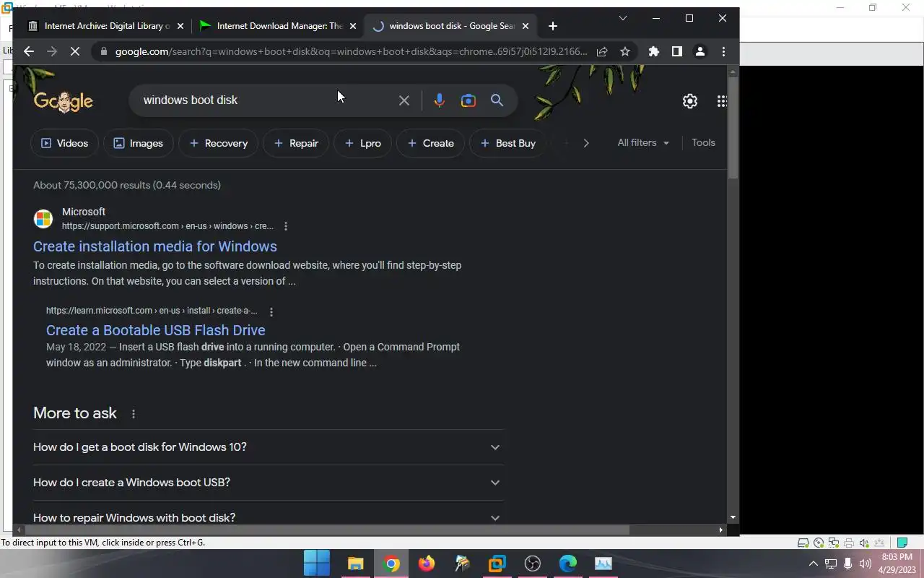Open OBS Studio from taskbar
The height and width of the screenshot is (578, 924).
533,564
